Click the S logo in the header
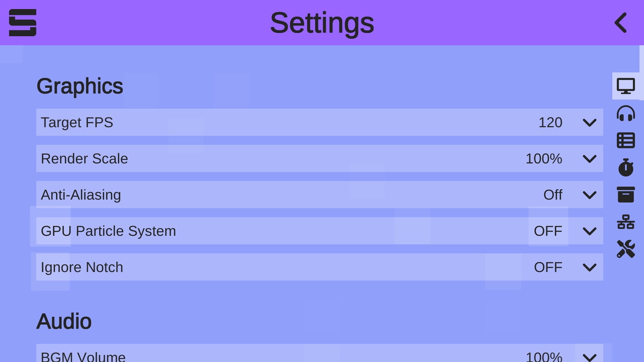Viewport: 644px width, 362px height. point(23,23)
